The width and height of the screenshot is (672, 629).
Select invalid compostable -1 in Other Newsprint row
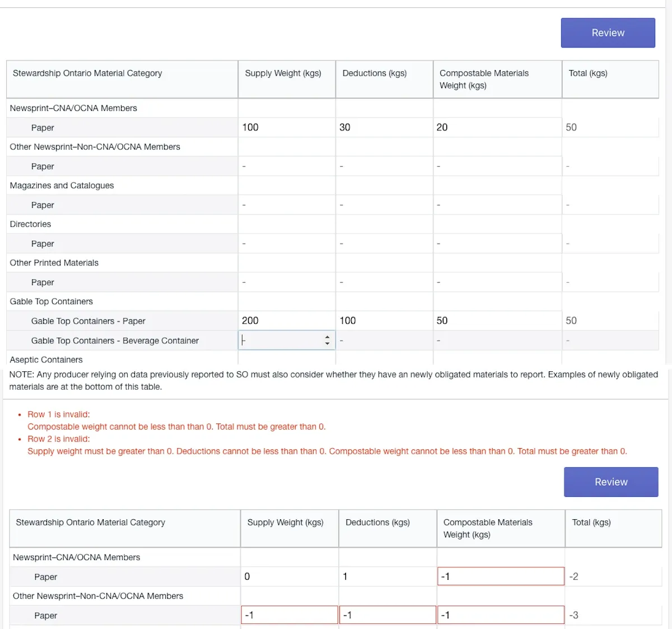[x=501, y=615]
